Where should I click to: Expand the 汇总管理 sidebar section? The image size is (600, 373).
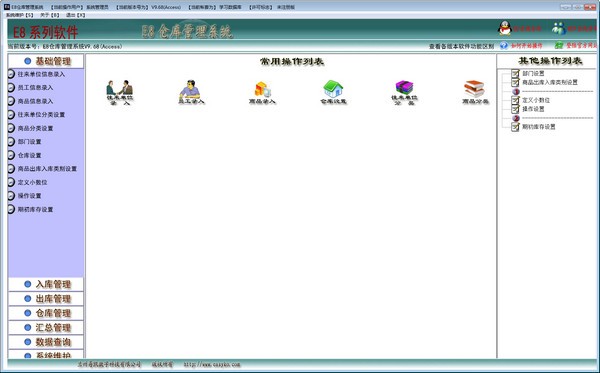(46, 327)
